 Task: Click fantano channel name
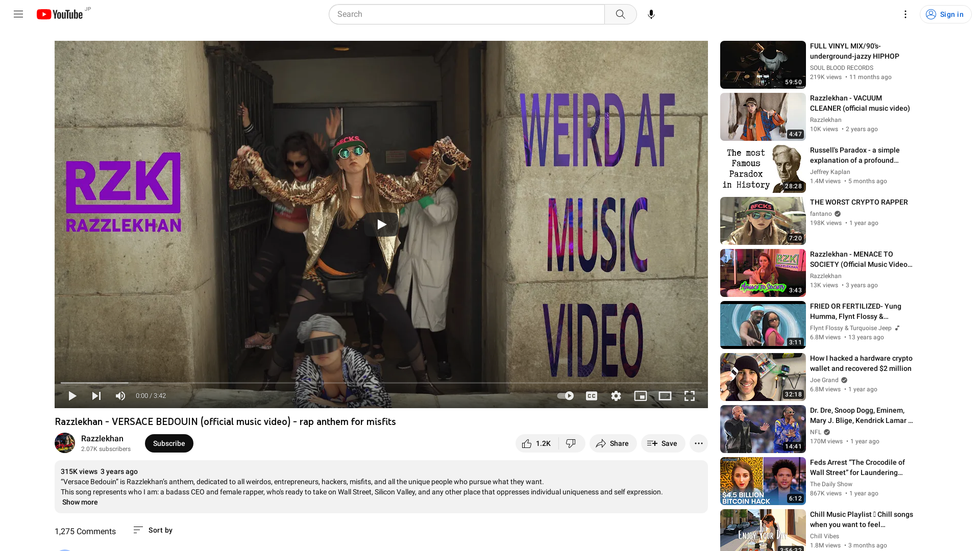(x=821, y=214)
